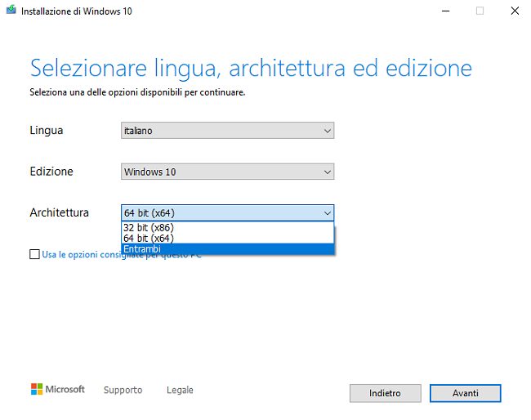Open the Legale link

tap(180, 390)
